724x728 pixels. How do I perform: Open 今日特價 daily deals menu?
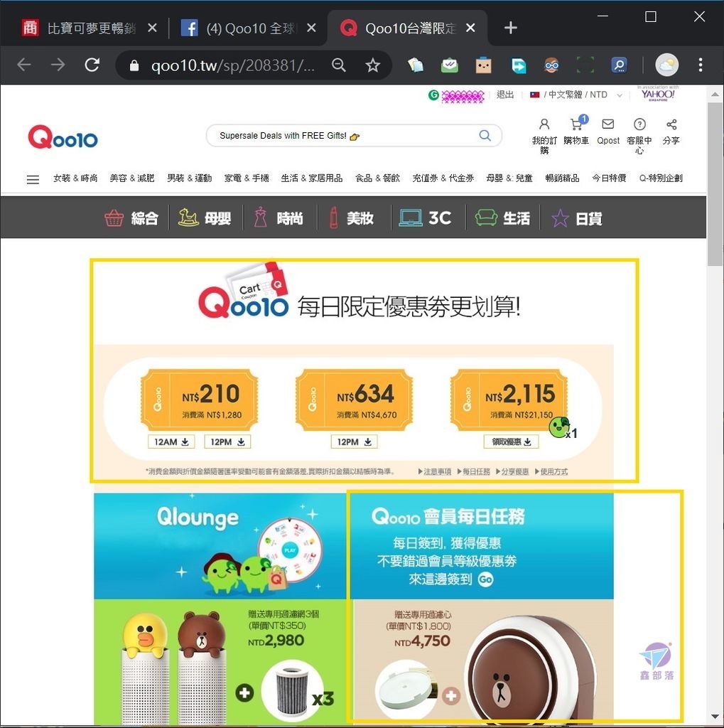609,178
